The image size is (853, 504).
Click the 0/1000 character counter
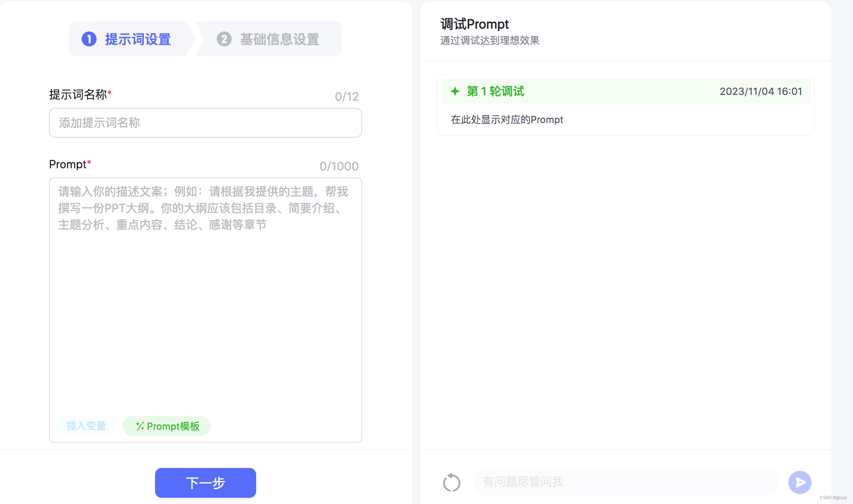[339, 166]
